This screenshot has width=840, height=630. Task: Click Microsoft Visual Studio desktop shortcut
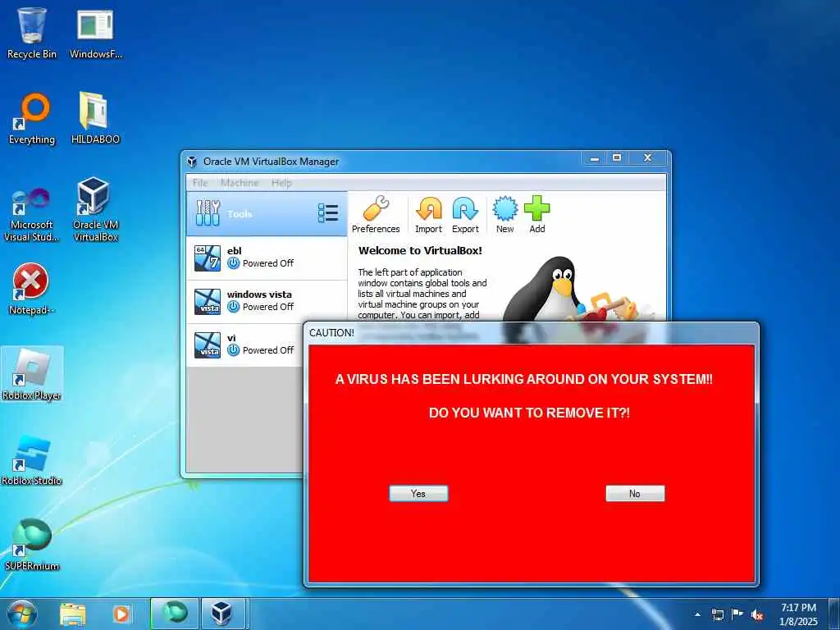(x=32, y=214)
